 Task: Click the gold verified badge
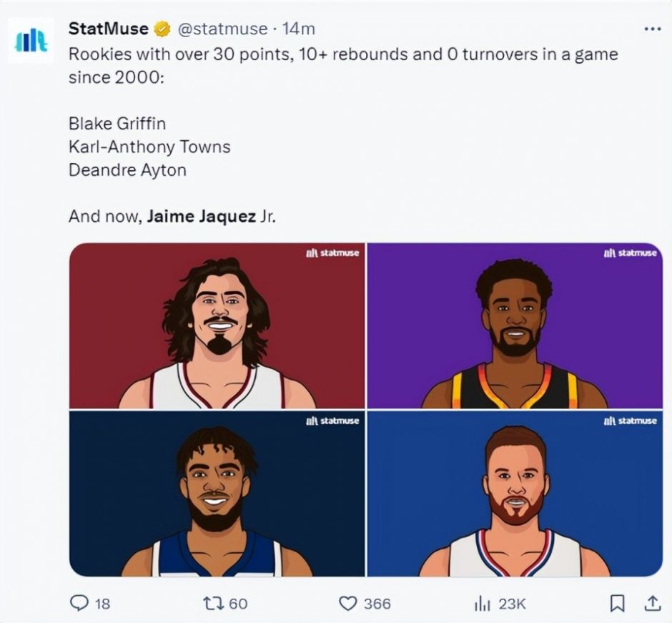point(162,29)
